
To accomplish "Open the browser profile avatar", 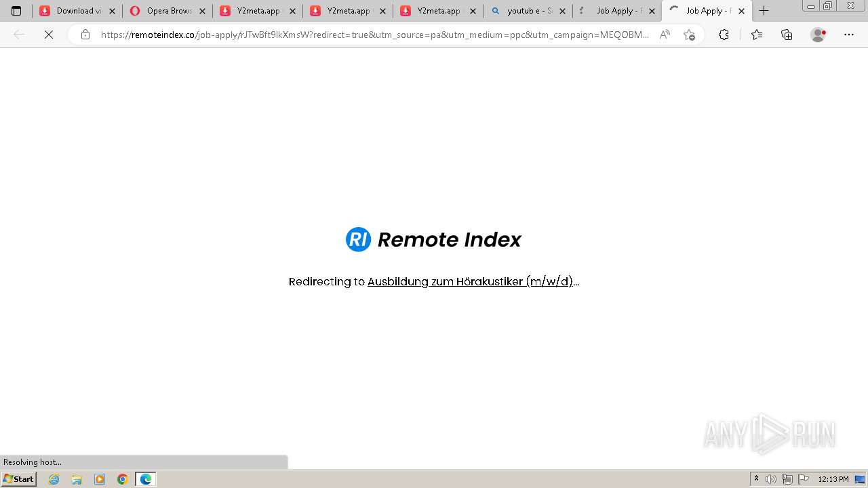I will (x=818, y=35).
